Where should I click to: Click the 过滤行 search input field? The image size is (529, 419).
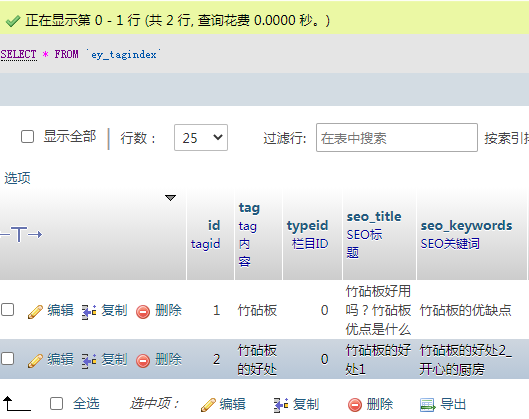(x=397, y=138)
